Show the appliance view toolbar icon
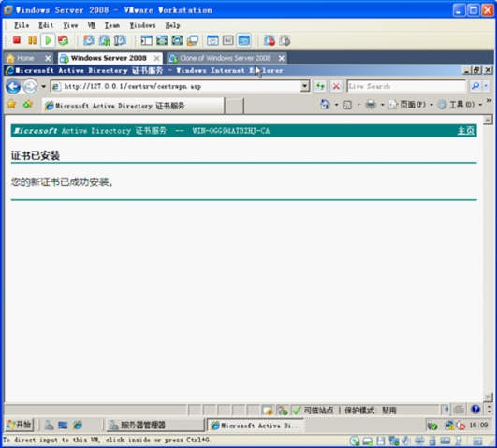This screenshot has width=497, height=448. tap(227, 40)
